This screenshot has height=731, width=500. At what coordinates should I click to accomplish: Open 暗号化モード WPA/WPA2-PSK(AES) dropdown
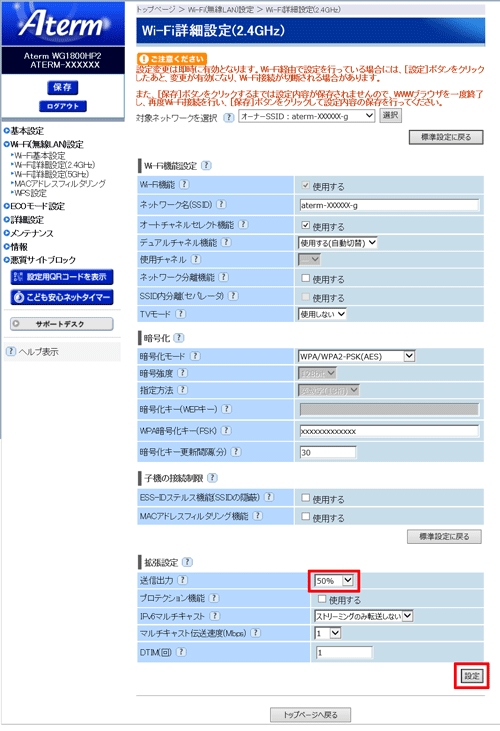356,357
